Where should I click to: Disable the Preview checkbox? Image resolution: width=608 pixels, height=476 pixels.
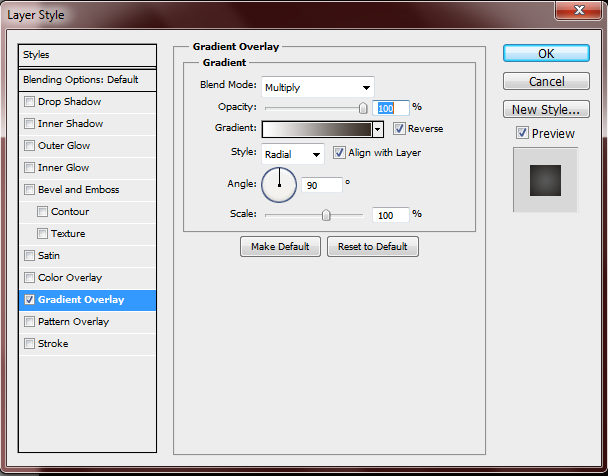(x=522, y=134)
